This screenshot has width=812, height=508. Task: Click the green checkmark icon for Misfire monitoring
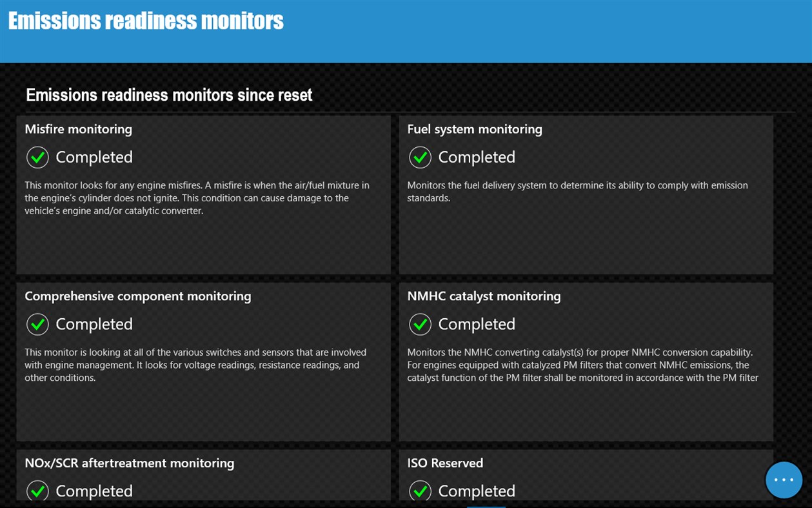point(37,157)
